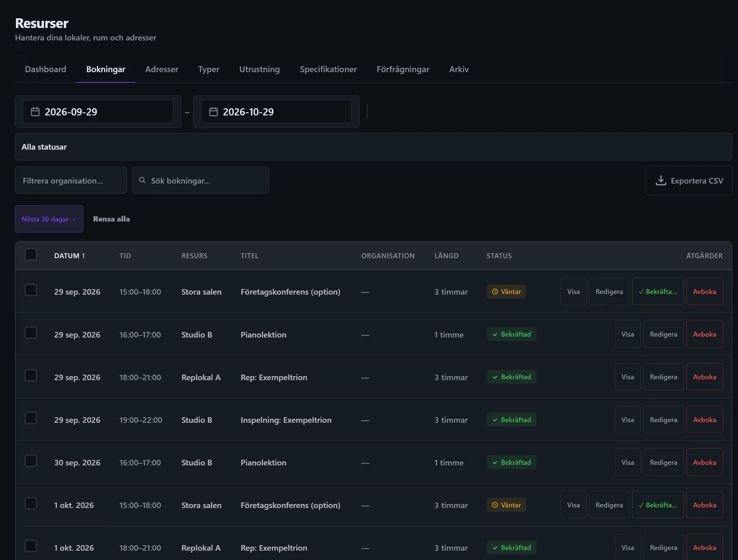Screen dimensions: 738x560
Task: Switch to the Dashboard tab
Action: (x=46, y=69)
